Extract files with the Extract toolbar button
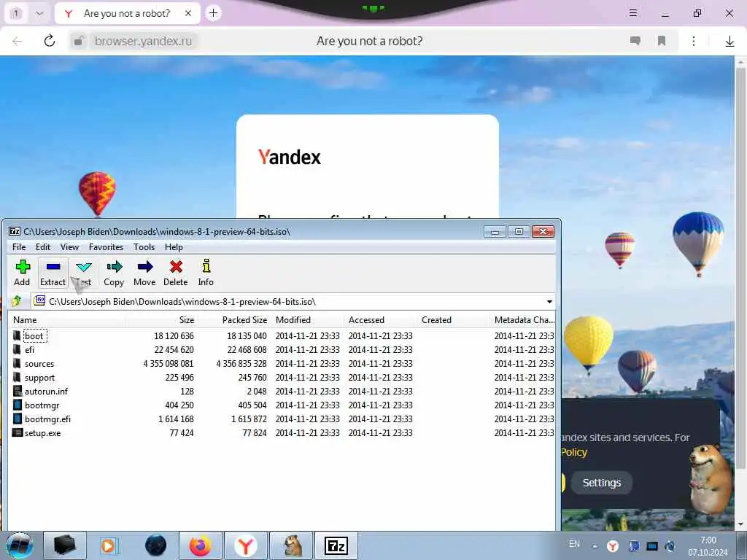This screenshot has width=747, height=560. [x=53, y=273]
